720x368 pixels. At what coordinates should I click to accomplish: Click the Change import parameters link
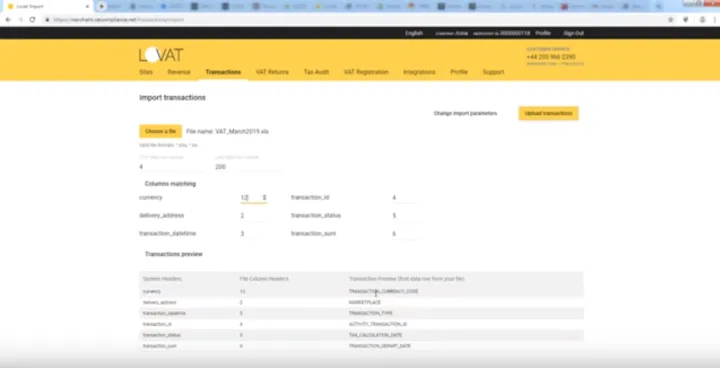465,113
